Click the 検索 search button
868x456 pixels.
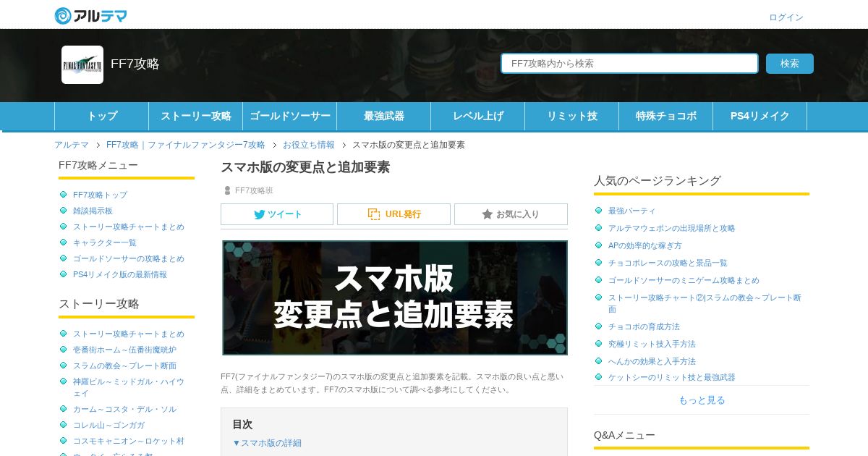coord(790,64)
